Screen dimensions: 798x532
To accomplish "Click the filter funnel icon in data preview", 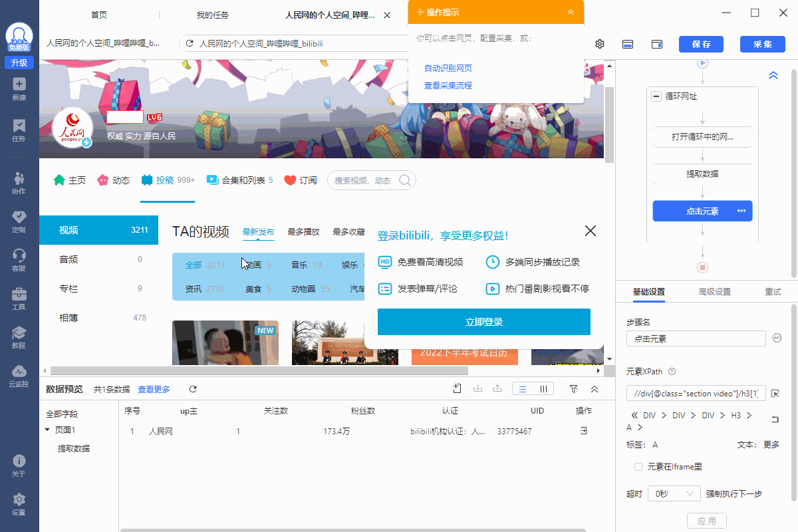I will (x=574, y=389).
